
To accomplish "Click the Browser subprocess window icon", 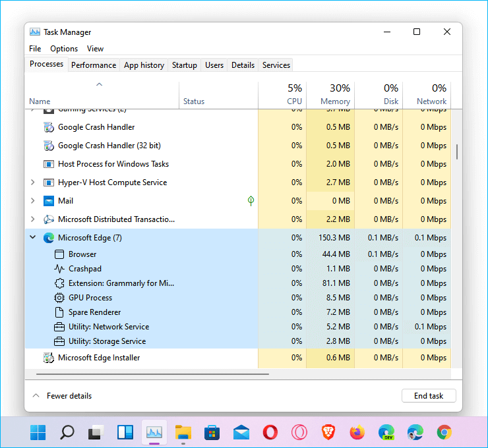I will coord(59,254).
